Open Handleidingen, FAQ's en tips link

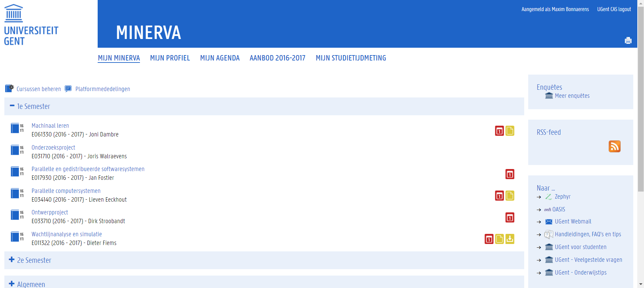(x=588, y=234)
